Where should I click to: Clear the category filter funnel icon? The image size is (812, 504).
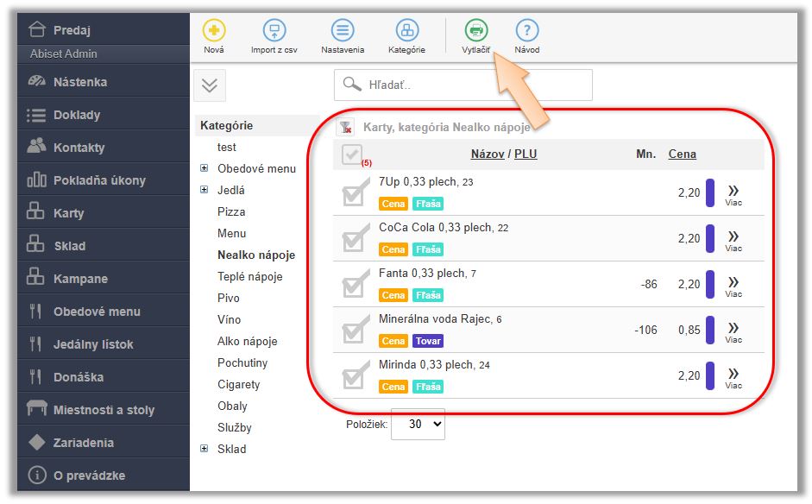[x=345, y=128]
